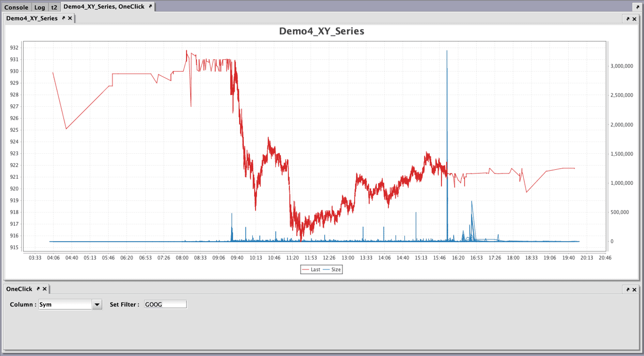Viewport: 644px width, 356px height.
Task: Click close icon at right of chart panel
Action: tap(634, 19)
